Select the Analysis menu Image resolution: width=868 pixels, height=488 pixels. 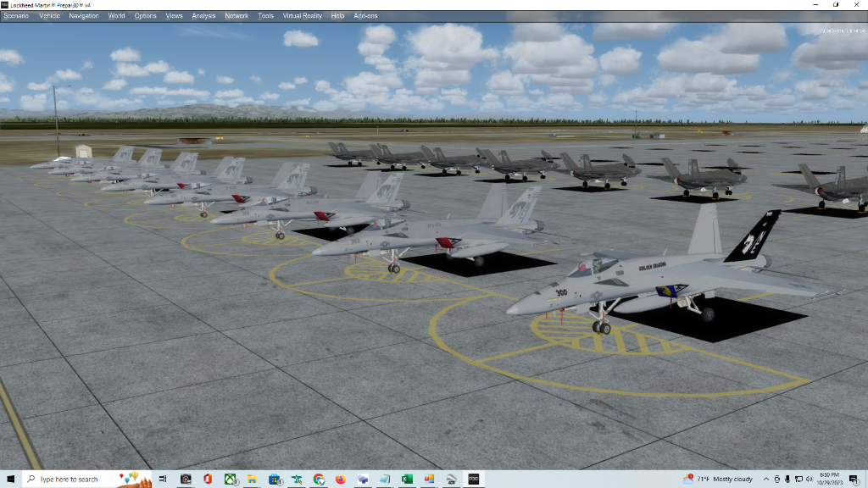point(203,16)
